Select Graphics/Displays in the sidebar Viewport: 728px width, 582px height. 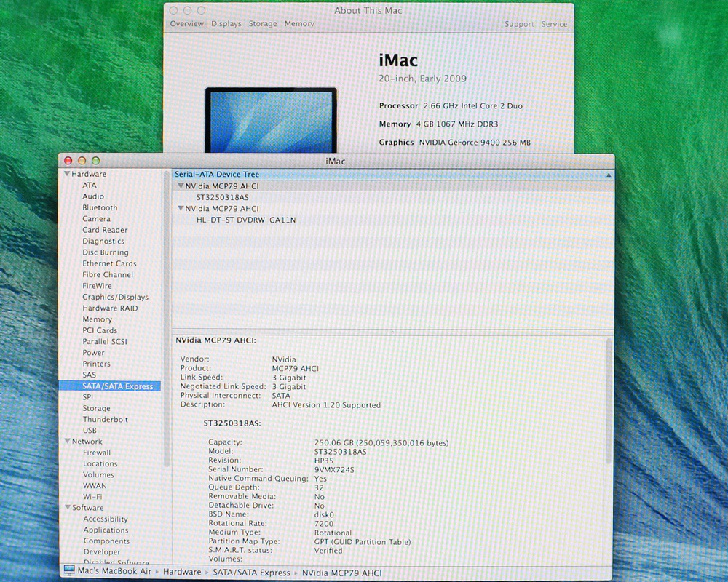click(115, 297)
